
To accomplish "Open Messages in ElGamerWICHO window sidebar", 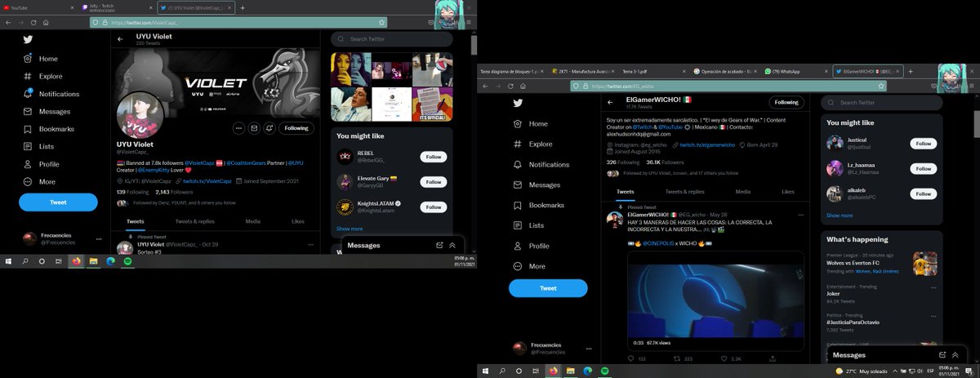I will pyautogui.click(x=537, y=185).
